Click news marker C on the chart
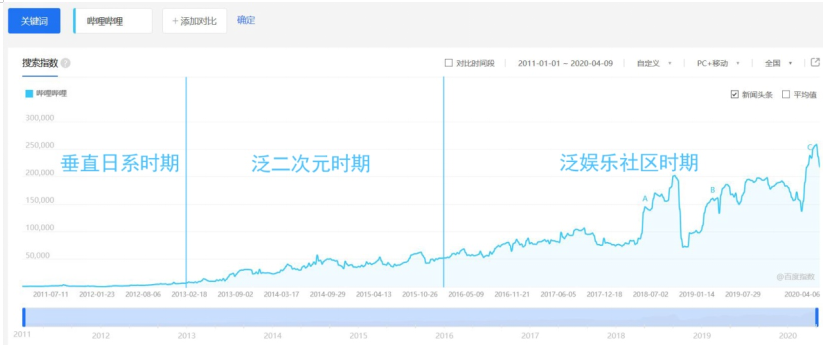Viewport: 823px width, 362px height. coord(809,146)
